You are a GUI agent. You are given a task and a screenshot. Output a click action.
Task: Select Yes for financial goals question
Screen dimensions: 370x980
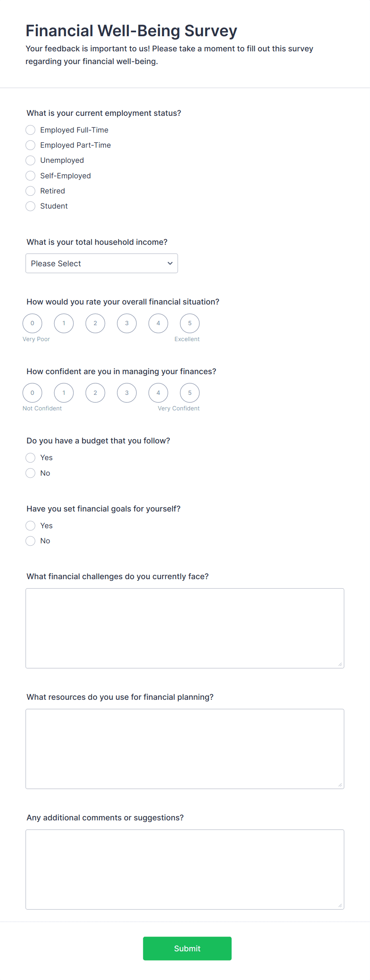pos(30,526)
